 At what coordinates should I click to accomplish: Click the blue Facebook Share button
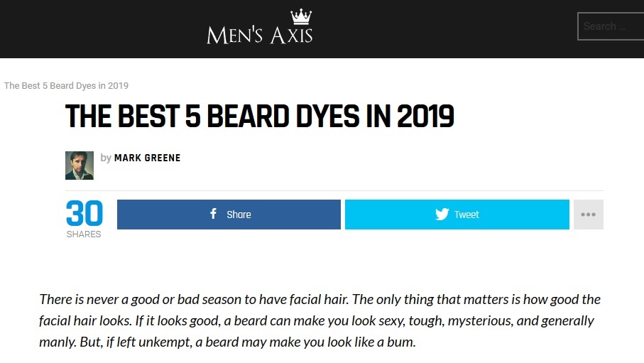[x=229, y=215]
